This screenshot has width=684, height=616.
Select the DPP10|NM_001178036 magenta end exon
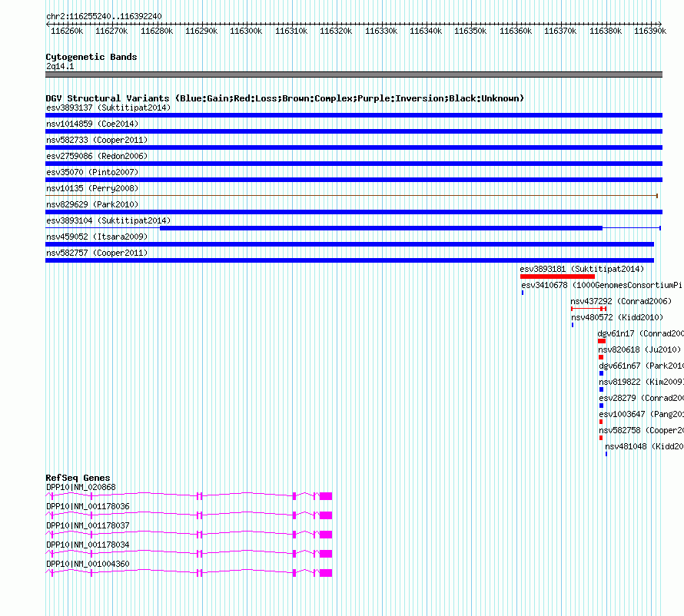[x=326, y=515]
